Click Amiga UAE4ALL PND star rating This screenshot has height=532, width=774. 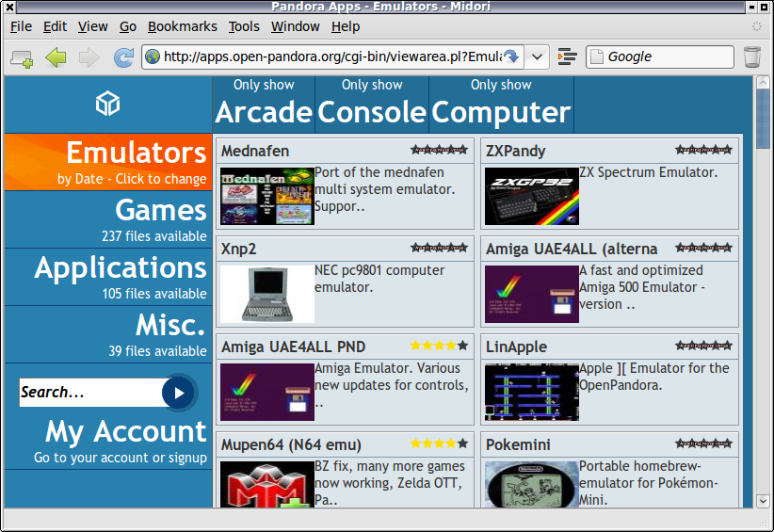[440, 346]
